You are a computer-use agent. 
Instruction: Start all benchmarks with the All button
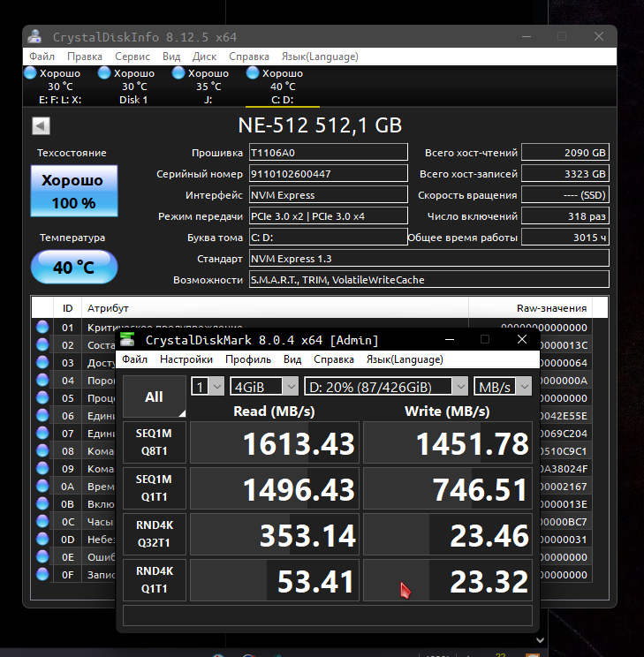coord(155,396)
